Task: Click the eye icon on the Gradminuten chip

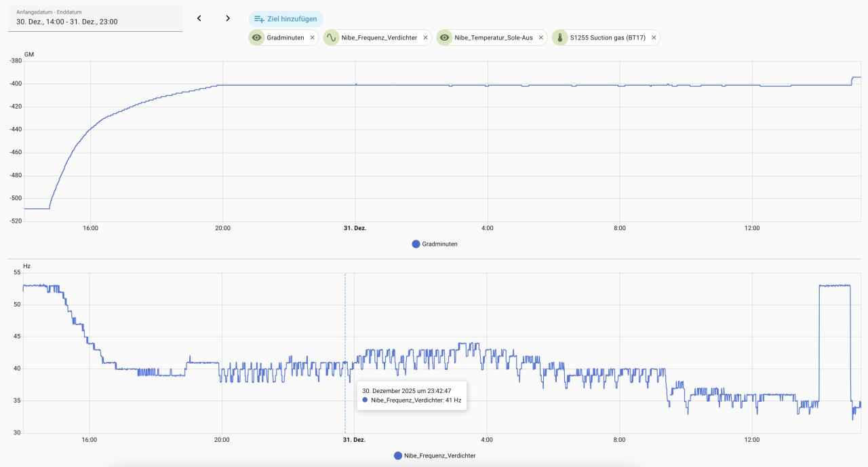Action: pos(257,38)
